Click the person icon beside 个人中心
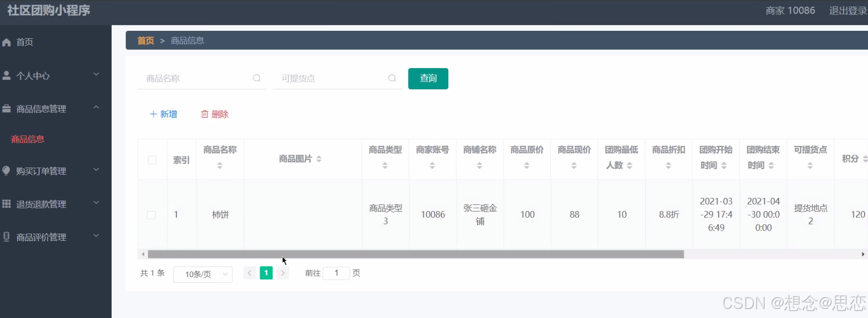 coord(7,76)
